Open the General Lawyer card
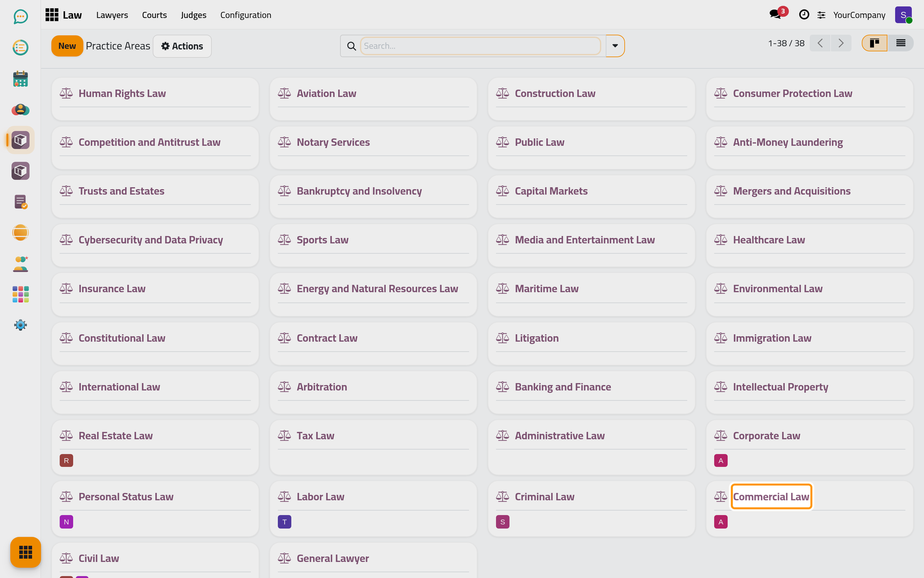 (x=373, y=560)
